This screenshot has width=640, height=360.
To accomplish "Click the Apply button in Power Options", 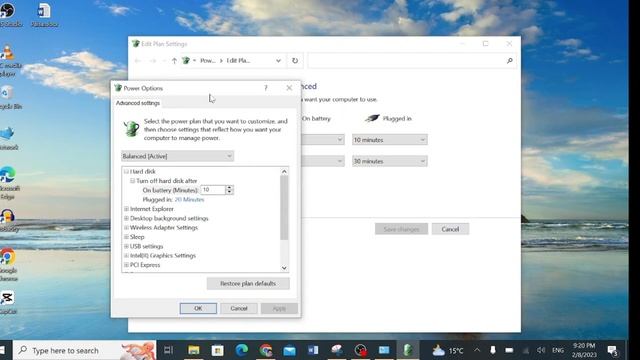I will (x=279, y=308).
